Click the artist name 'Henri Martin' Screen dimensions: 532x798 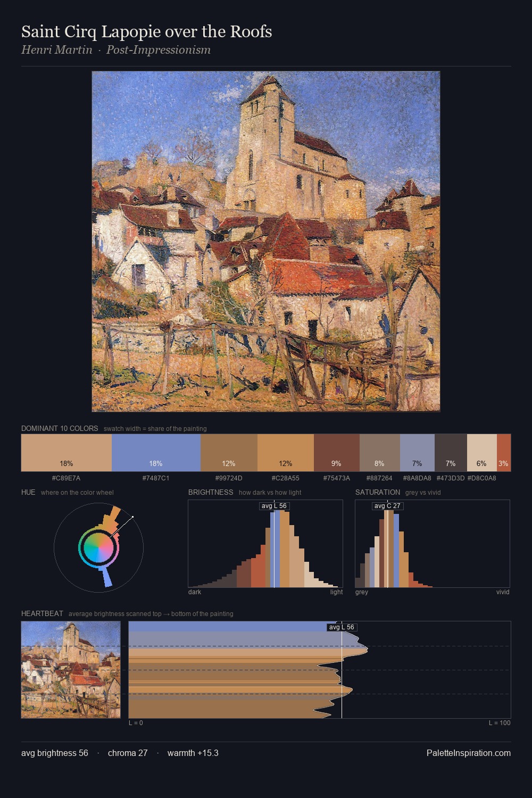tap(57, 50)
